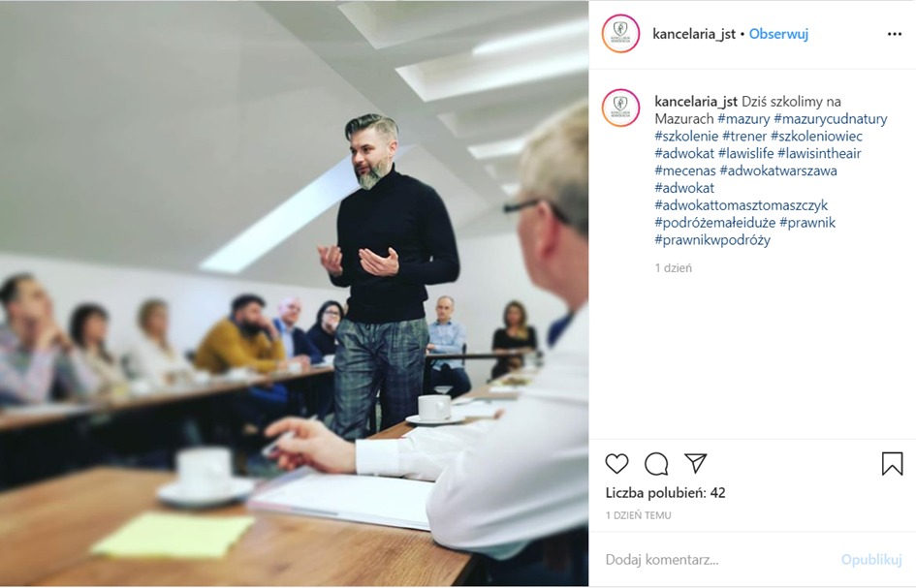Open comments via speech bubble icon
Screen dimensions: 916x588
(656, 464)
